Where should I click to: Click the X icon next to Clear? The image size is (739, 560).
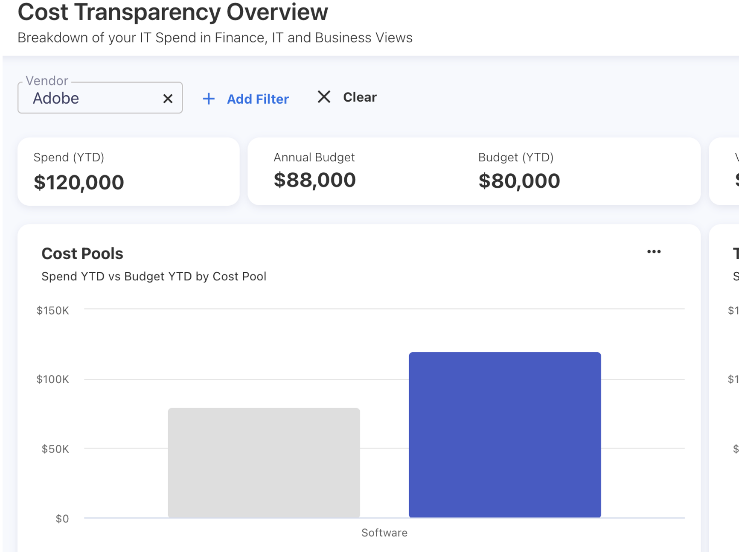[324, 97]
